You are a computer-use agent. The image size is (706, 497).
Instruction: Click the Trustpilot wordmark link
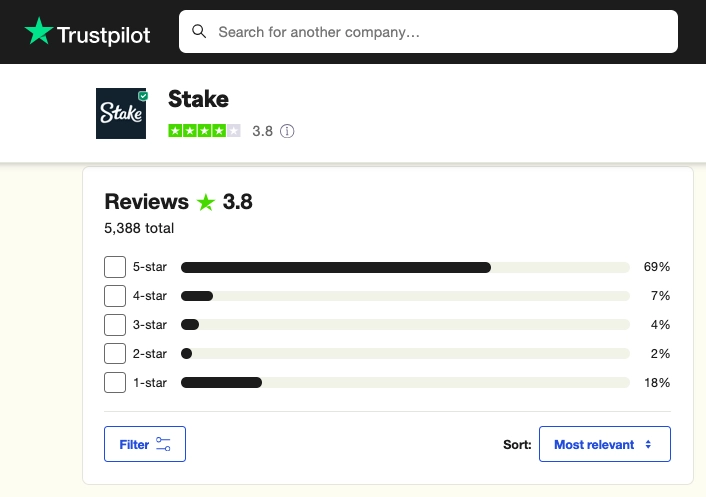click(104, 35)
